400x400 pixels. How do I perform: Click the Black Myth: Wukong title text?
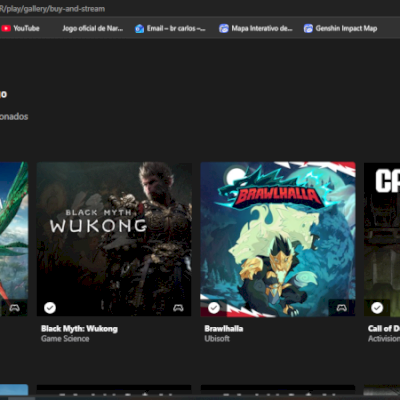pos(79,329)
